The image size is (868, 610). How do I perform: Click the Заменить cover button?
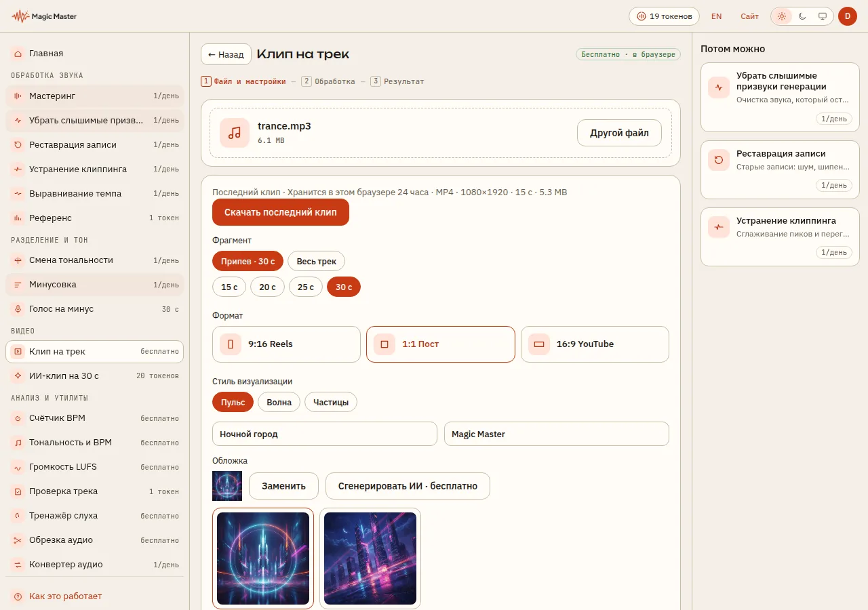[x=283, y=486]
